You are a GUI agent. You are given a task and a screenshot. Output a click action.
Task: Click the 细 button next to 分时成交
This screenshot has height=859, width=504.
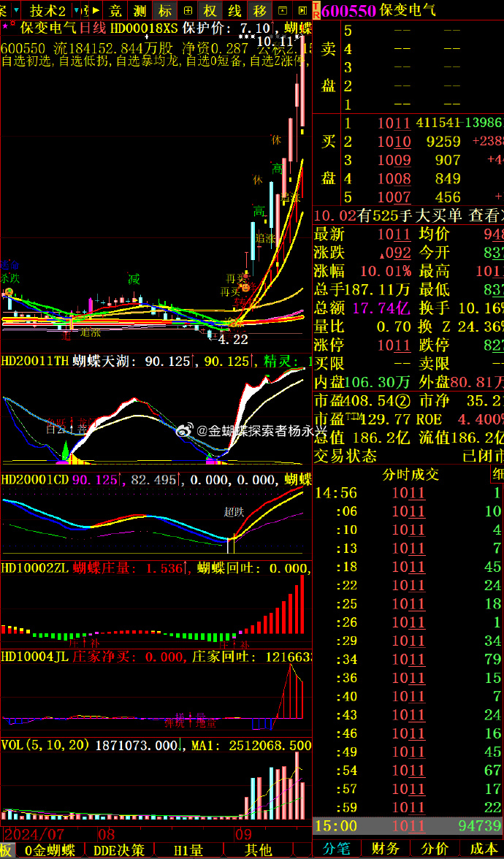click(x=497, y=475)
